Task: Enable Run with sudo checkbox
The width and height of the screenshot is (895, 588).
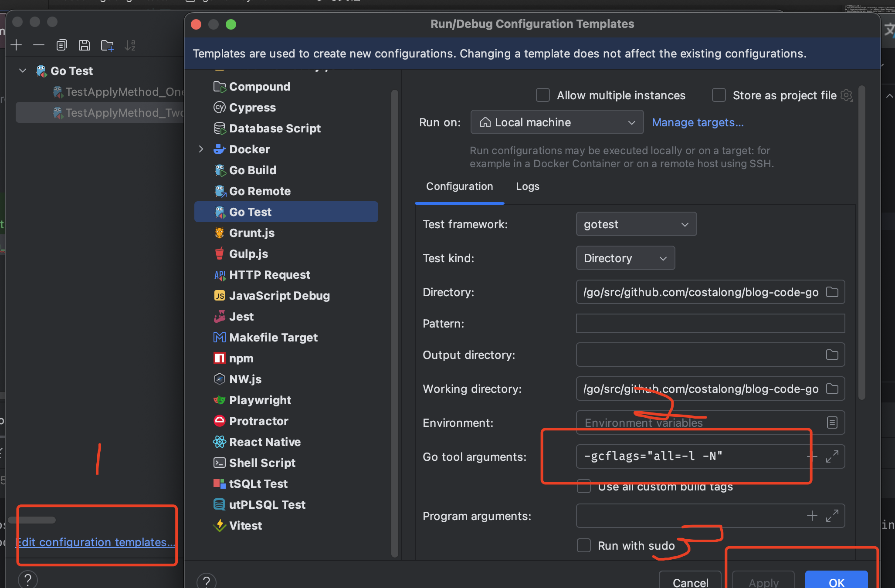Action: pyautogui.click(x=584, y=545)
